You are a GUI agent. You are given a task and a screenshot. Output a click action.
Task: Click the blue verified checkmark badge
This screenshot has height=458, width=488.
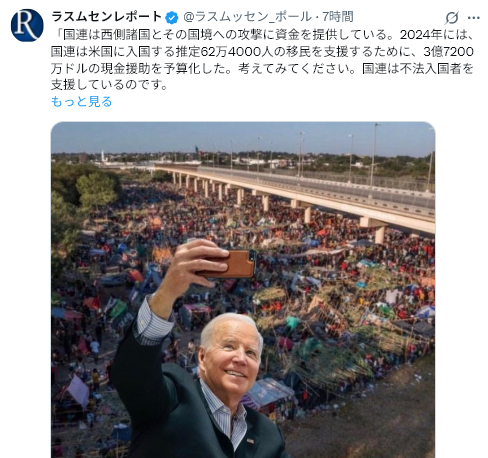tap(172, 17)
